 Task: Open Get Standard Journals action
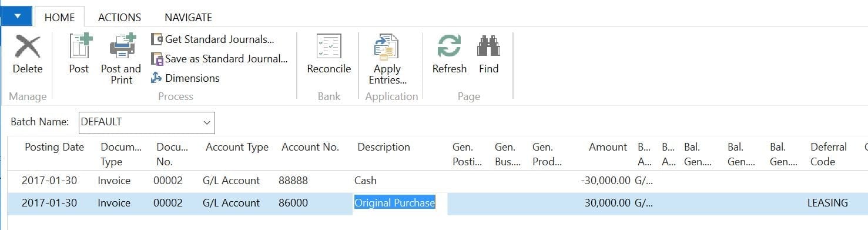coord(213,39)
